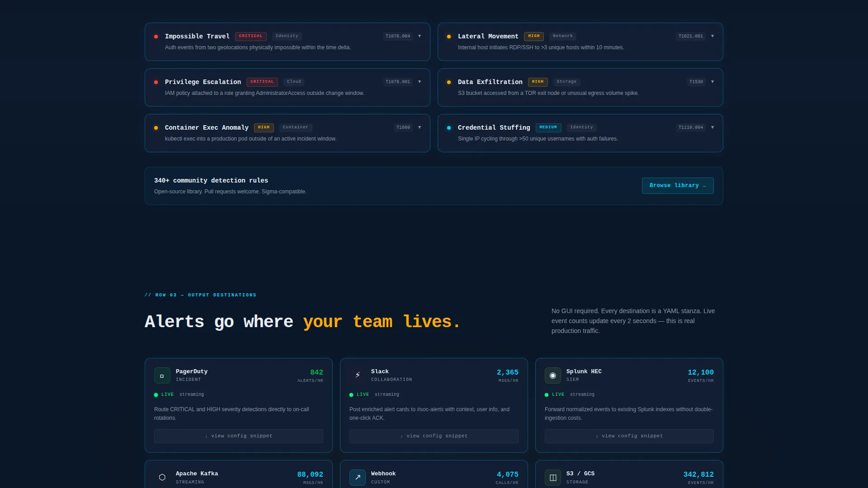Click the Splunk HEC icon
The image size is (868, 488).
coord(553,375)
